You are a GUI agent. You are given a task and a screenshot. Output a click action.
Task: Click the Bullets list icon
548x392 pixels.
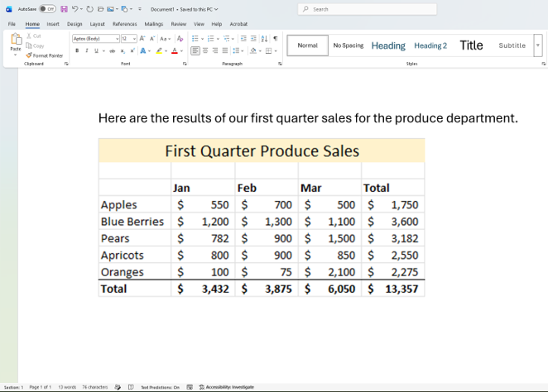tap(195, 38)
